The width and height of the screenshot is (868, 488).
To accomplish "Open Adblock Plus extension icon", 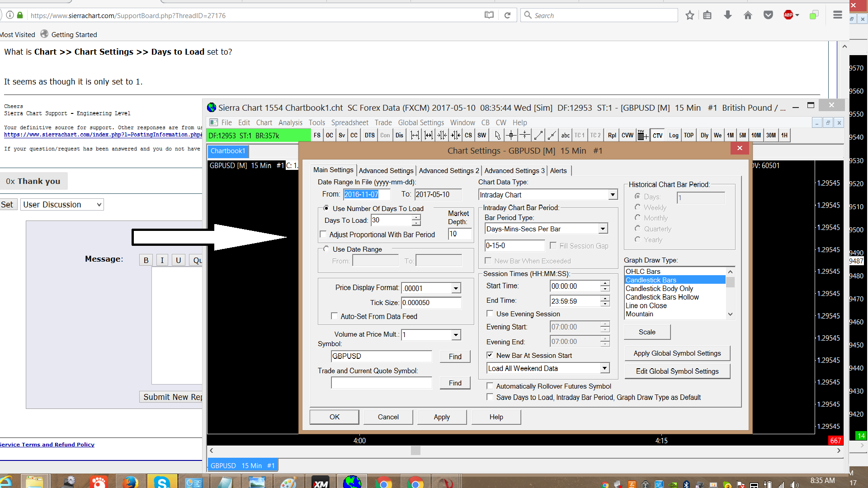I will tap(788, 15).
